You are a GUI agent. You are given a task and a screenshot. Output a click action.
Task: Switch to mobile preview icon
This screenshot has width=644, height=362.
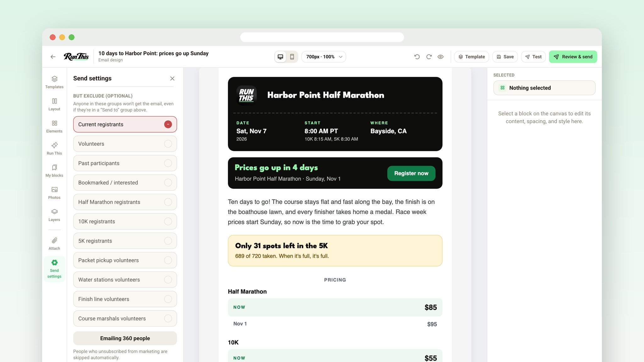tap(292, 57)
